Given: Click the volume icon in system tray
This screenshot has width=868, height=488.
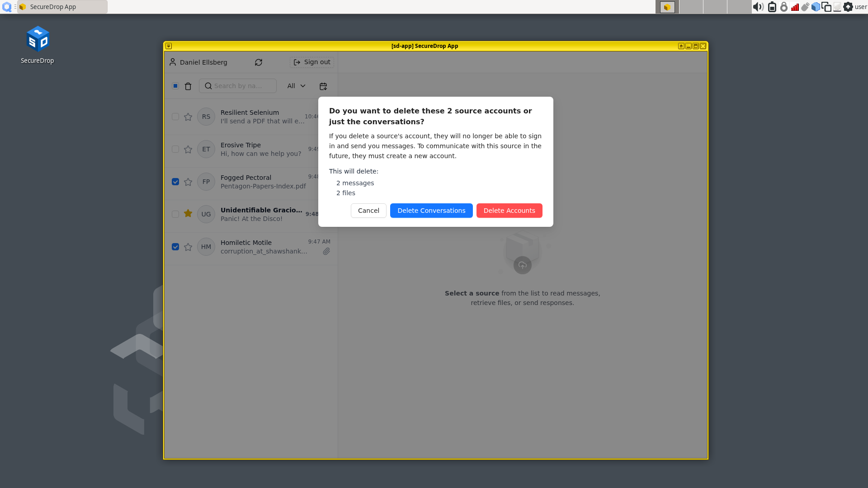Looking at the screenshot, I should point(758,7).
